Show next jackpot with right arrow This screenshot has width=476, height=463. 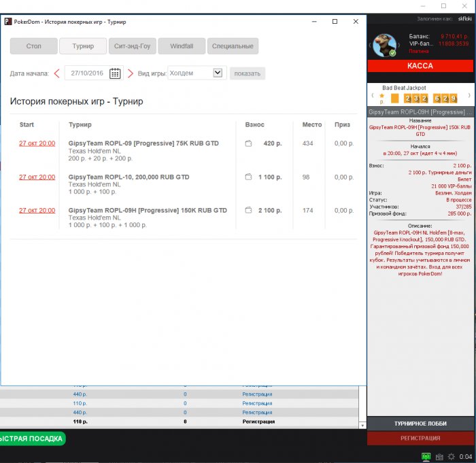click(x=469, y=95)
